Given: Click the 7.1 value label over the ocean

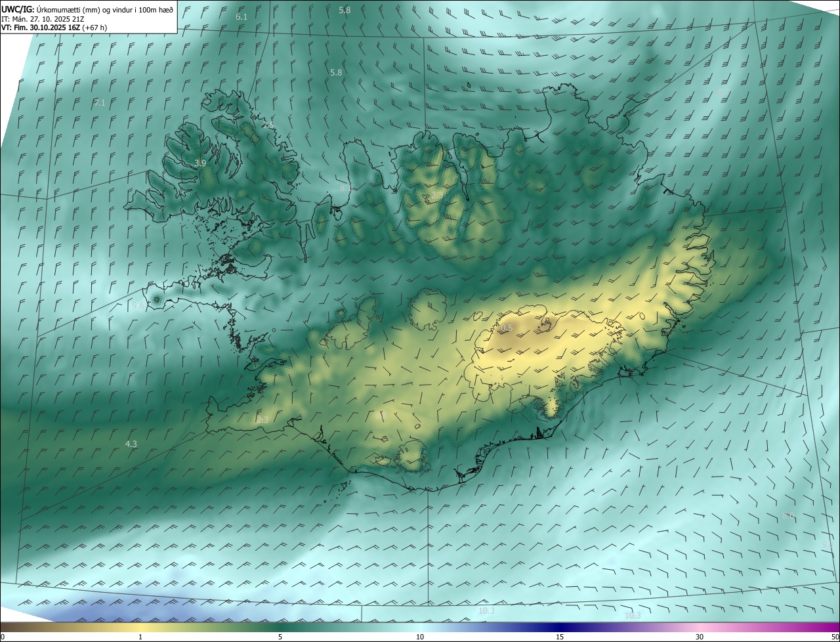Looking at the screenshot, I should click(x=100, y=103).
